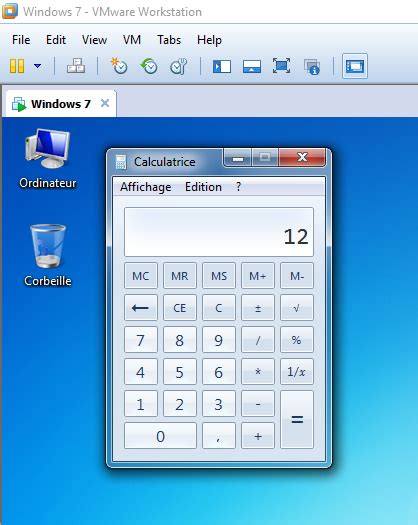Screen dimensions: 418x525
Task: Click the decimal comma button
Action: click(219, 436)
